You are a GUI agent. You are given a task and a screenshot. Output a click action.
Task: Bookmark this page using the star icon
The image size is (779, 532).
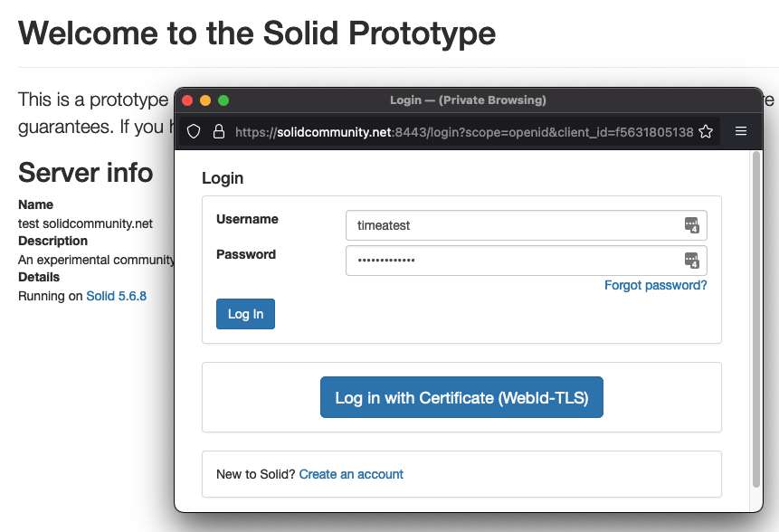click(x=706, y=131)
